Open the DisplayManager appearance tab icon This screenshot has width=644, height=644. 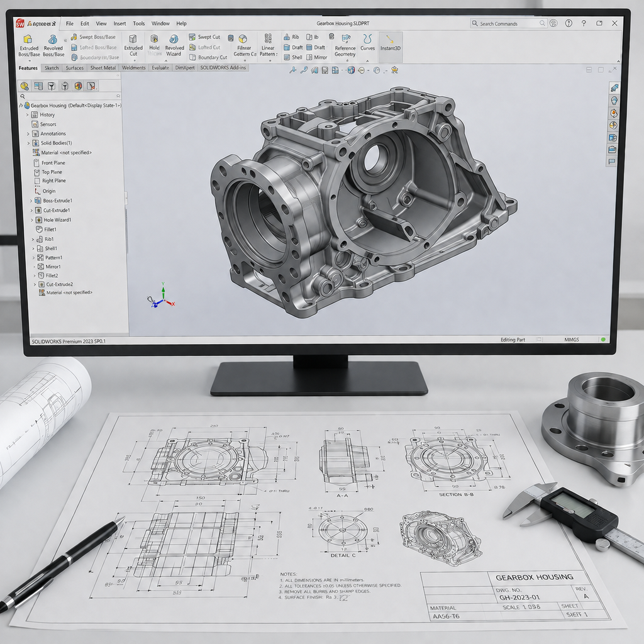pos(78,86)
